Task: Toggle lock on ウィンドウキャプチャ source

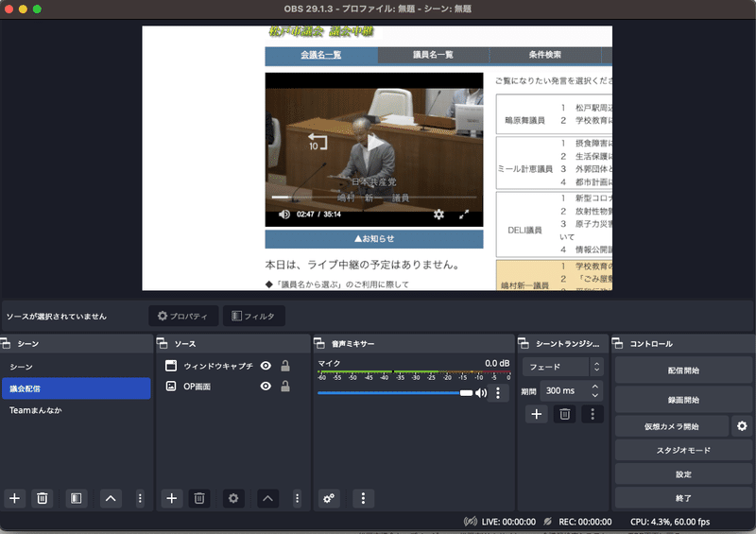Action: pyautogui.click(x=285, y=366)
